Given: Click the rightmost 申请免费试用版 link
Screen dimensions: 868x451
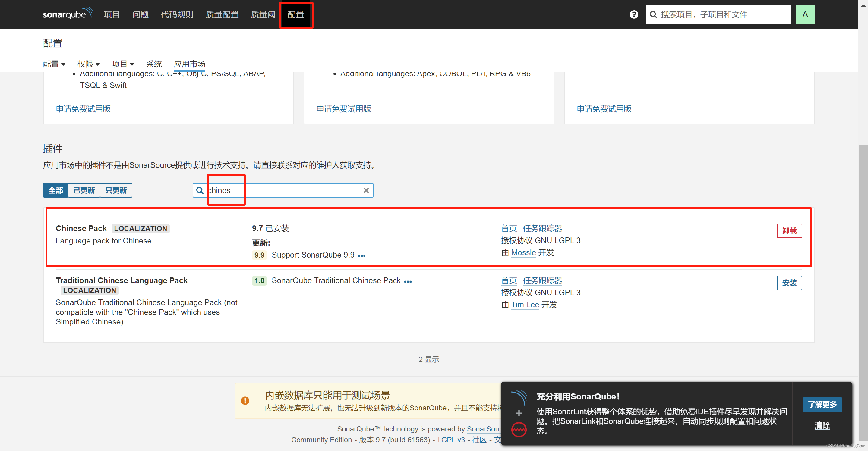Looking at the screenshot, I should coord(604,109).
